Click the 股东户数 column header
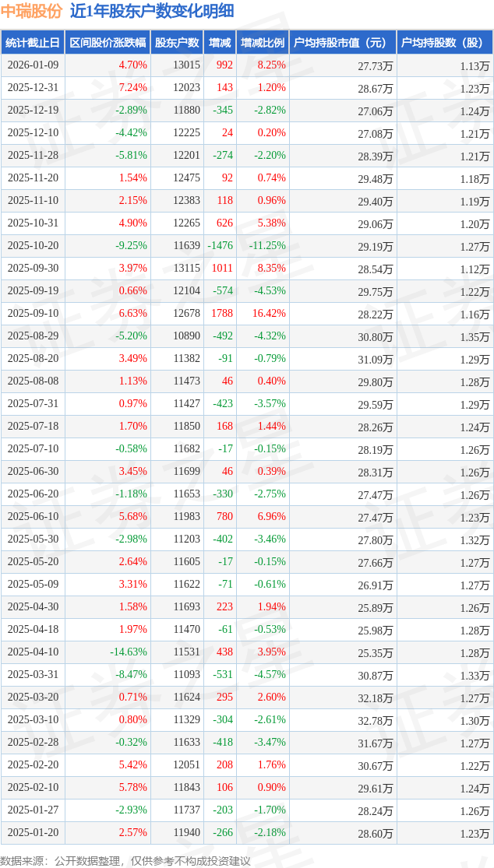Image resolution: width=494 pixels, height=868 pixels. 177,43
